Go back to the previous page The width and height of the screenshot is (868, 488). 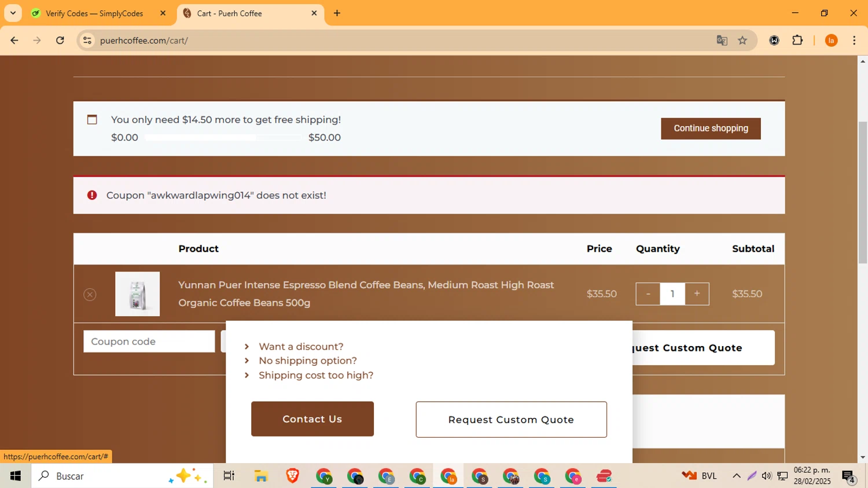click(14, 41)
